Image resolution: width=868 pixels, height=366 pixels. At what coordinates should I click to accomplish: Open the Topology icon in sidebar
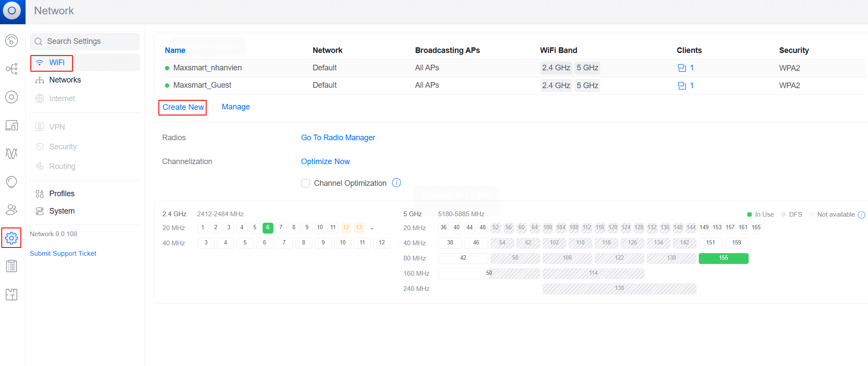tap(12, 69)
